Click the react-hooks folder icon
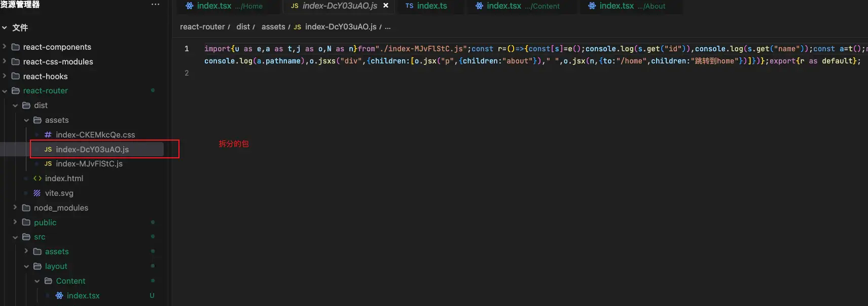Screen dimensions: 868x306 click(16, 77)
